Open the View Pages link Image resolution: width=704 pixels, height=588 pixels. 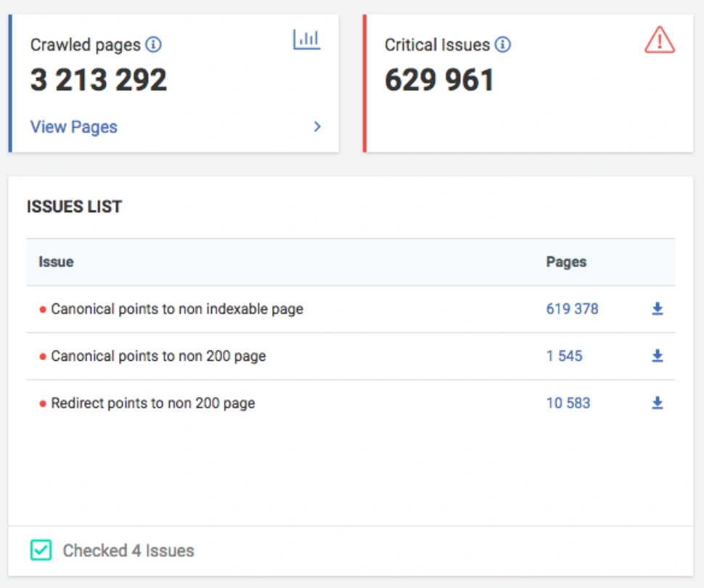point(73,127)
